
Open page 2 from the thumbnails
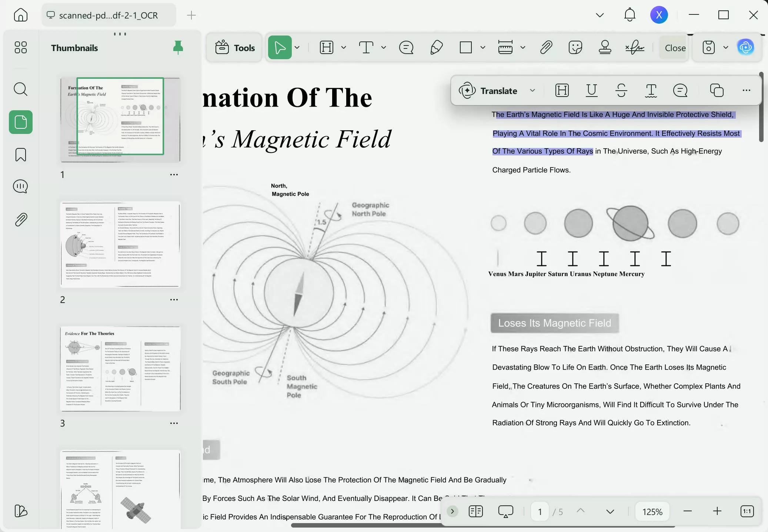pos(120,244)
